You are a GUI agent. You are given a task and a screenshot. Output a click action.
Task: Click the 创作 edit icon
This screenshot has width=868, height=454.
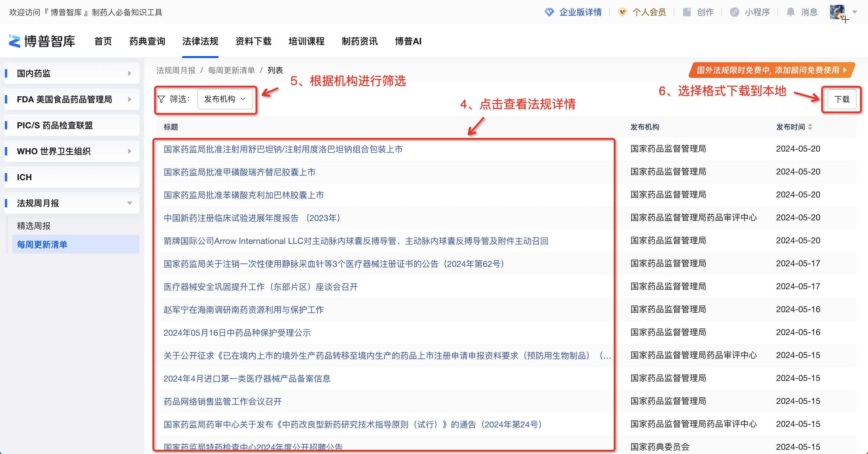pyautogui.click(x=687, y=12)
